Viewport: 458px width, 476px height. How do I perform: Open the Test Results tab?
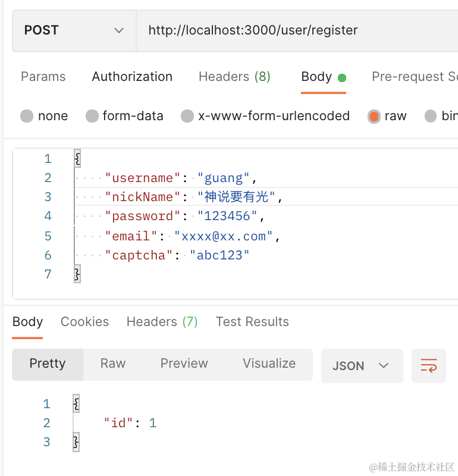(252, 322)
